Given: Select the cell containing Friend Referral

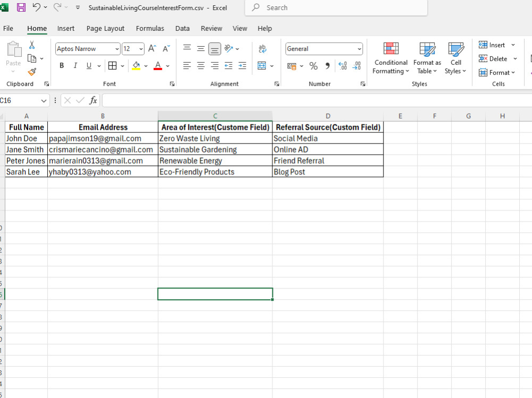Looking at the screenshot, I should point(328,160).
